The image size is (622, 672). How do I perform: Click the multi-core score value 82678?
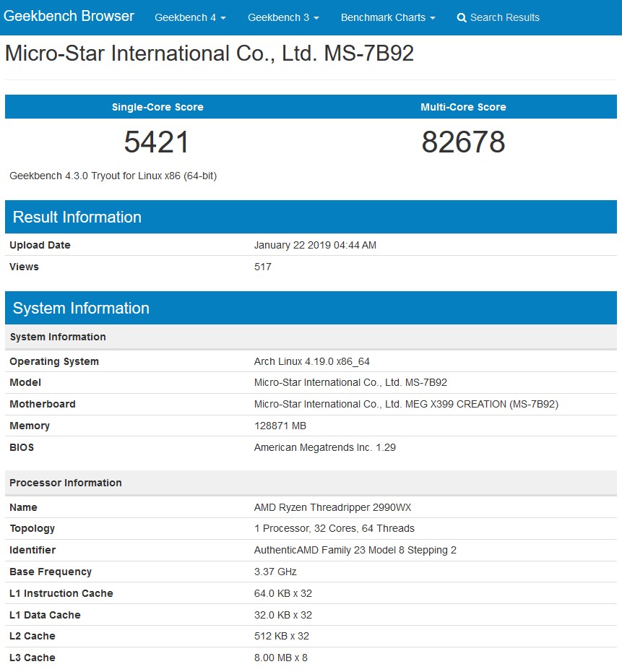pos(463,142)
